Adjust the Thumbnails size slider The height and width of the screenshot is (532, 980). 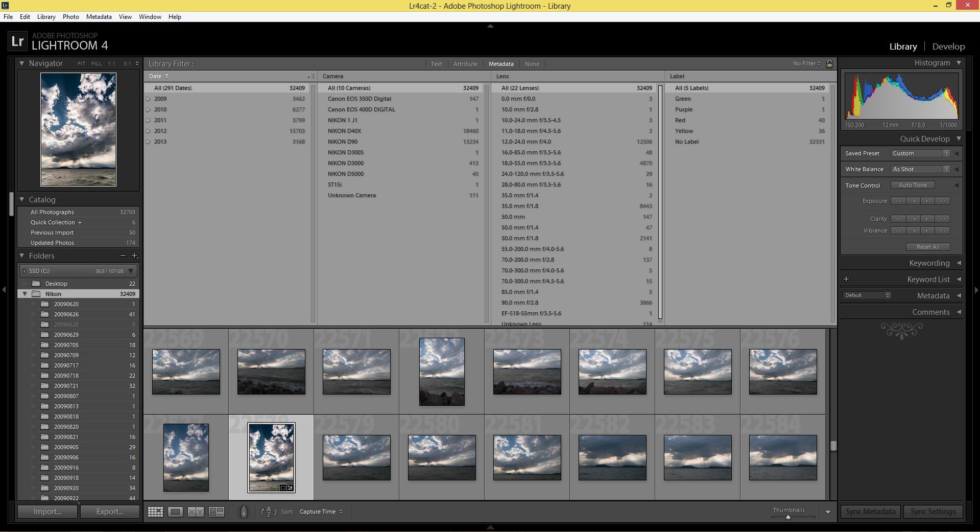(x=788, y=517)
